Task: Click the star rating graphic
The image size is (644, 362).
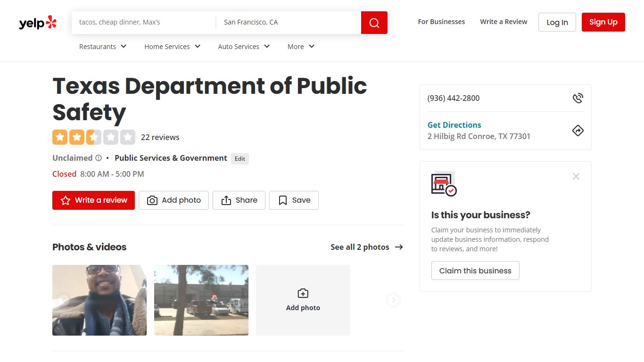Action: (94, 137)
